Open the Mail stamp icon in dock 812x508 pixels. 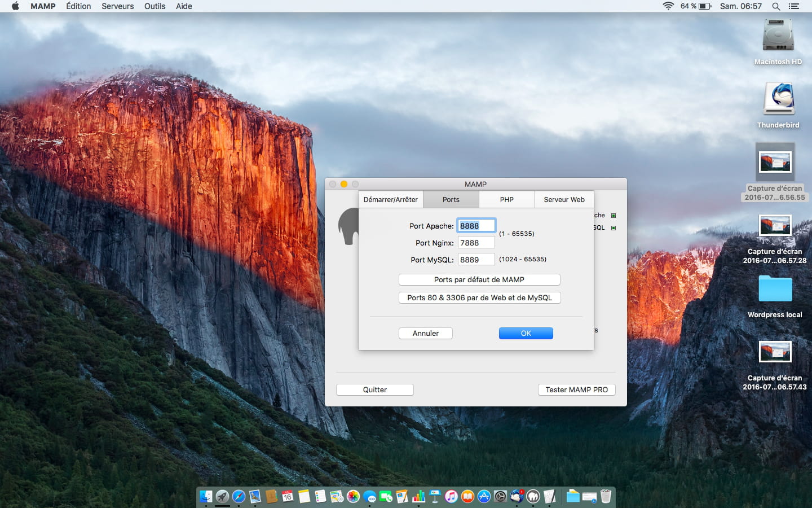click(255, 496)
